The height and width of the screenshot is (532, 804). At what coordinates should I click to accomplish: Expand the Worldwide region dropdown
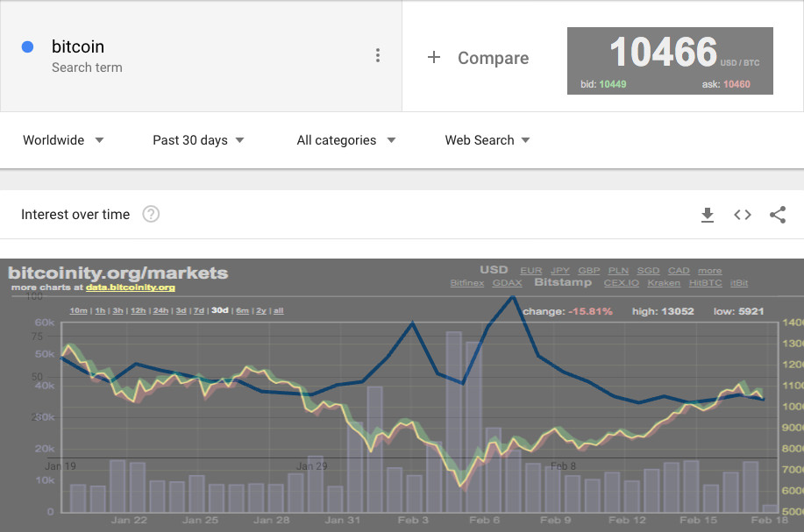pyautogui.click(x=64, y=140)
